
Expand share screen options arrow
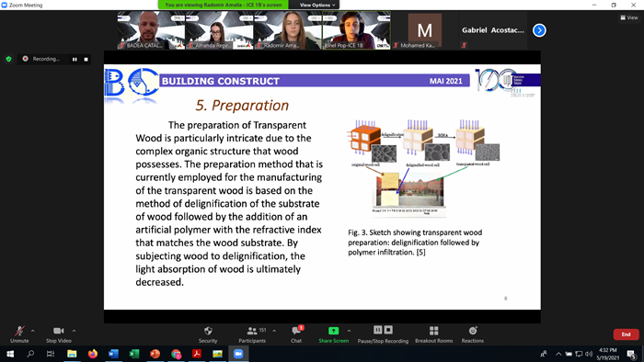coord(349,331)
